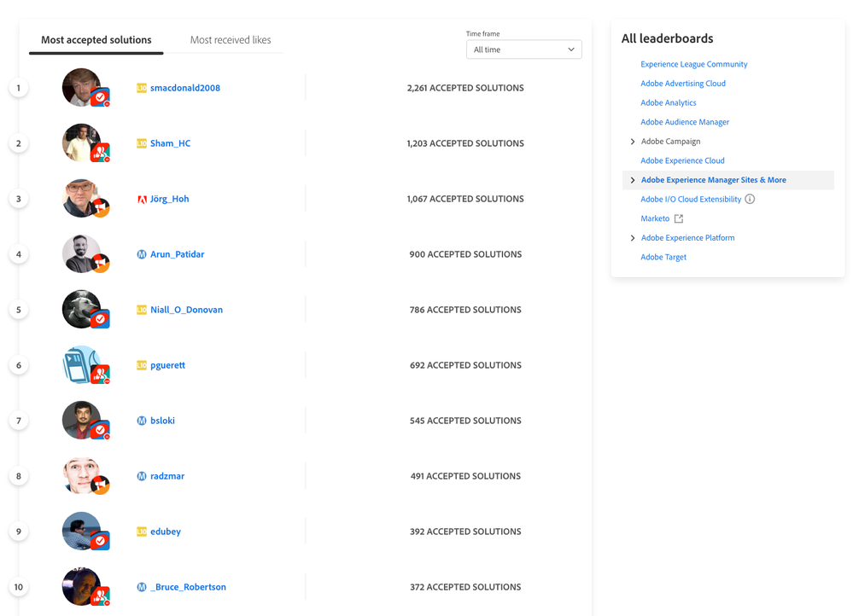853x616 pixels.
Task: Click the L10 rank icon beside edubey
Action: (142, 532)
